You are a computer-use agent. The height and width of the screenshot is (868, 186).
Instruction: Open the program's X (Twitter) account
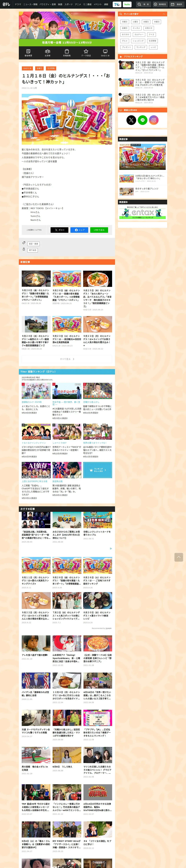(131, 120)
